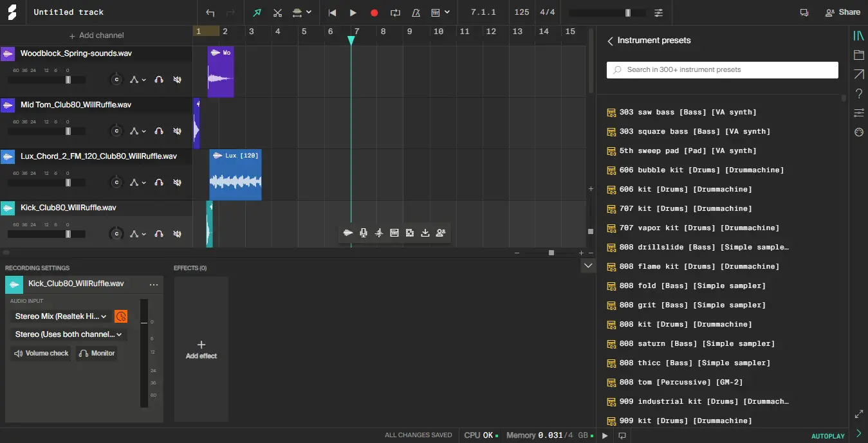Mute the Kick_Club80 channel
This screenshot has height=443, width=868.
click(177, 233)
